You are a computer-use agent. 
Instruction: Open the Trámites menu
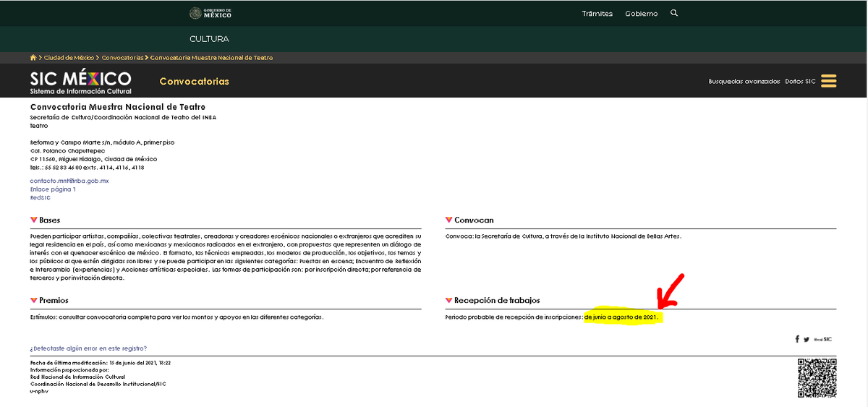click(597, 14)
